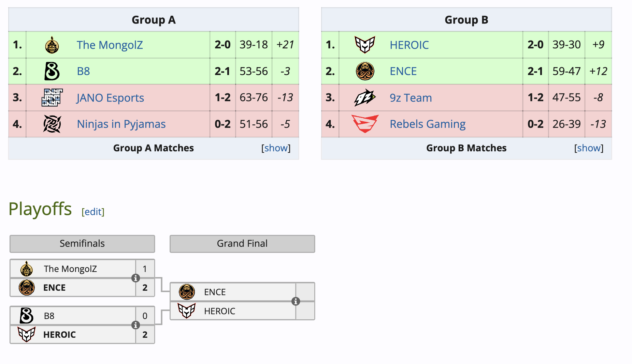Click The MongolZ logo in the semifinals bracket

point(27,269)
